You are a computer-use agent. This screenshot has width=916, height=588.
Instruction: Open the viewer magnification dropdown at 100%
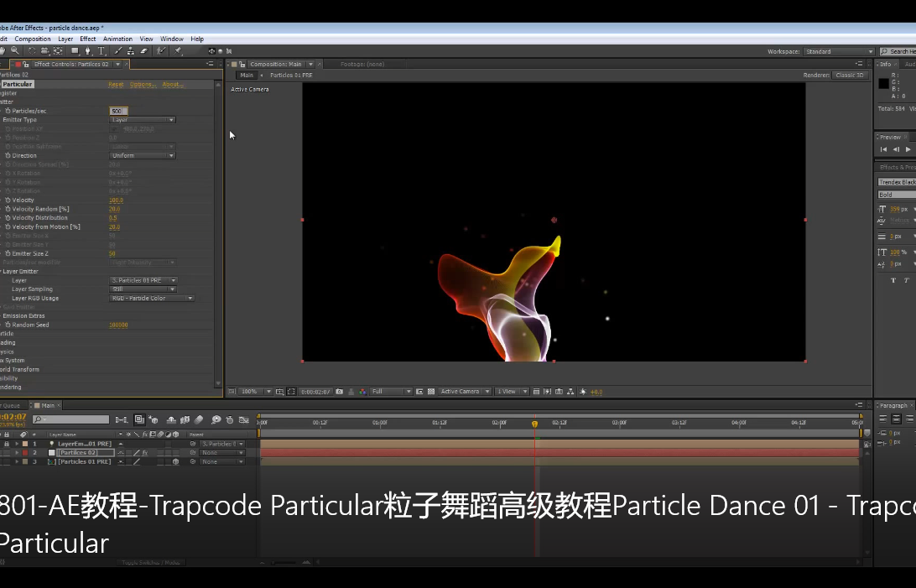pyautogui.click(x=256, y=392)
